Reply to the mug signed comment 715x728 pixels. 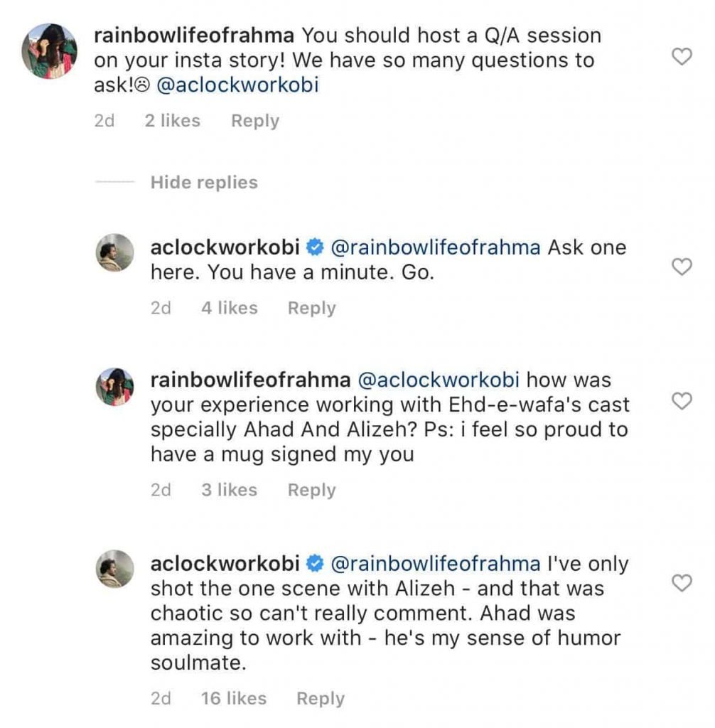[x=311, y=490]
